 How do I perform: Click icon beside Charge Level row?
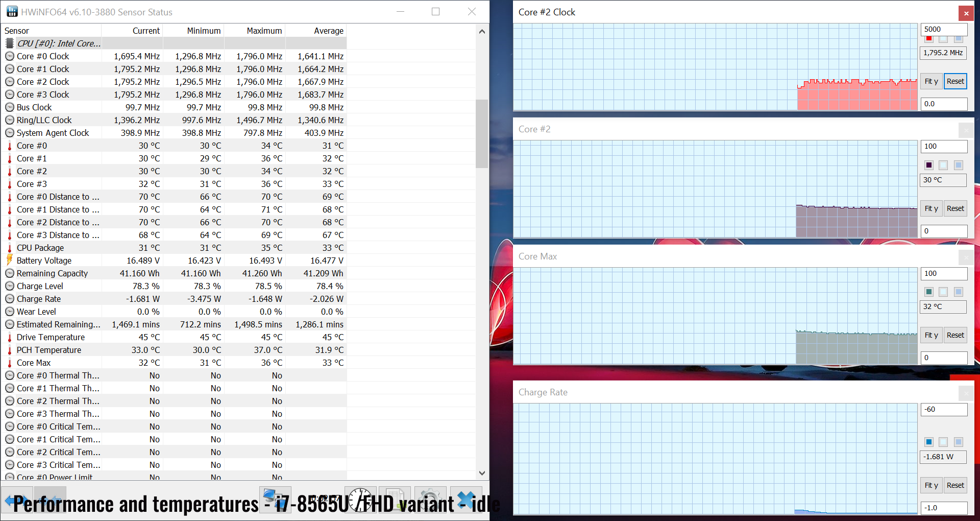click(10, 286)
